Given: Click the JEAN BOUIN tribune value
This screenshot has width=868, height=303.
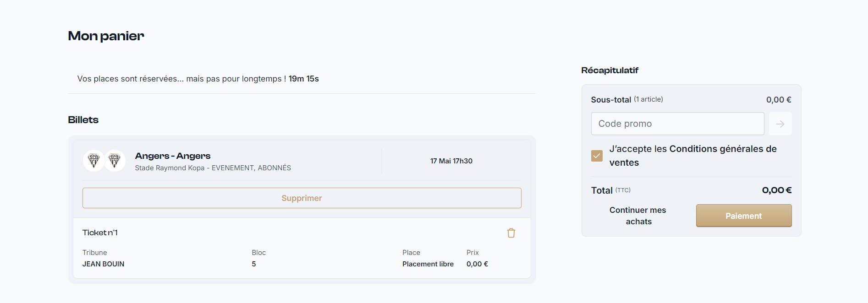Looking at the screenshot, I should coord(103,264).
